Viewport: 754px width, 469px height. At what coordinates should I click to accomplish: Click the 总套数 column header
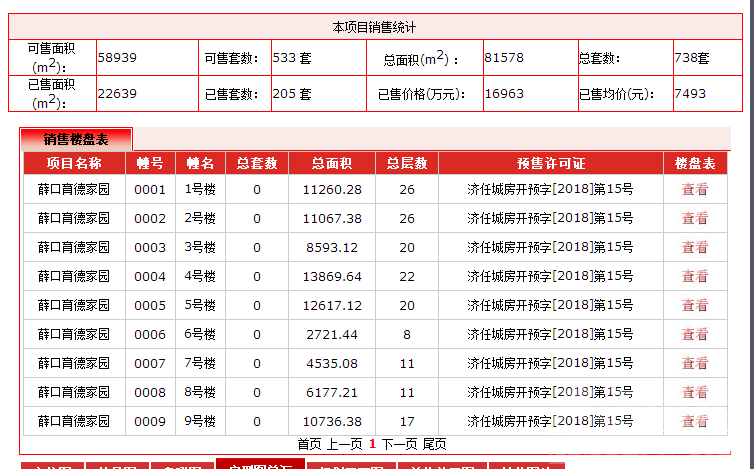pyautogui.click(x=257, y=163)
